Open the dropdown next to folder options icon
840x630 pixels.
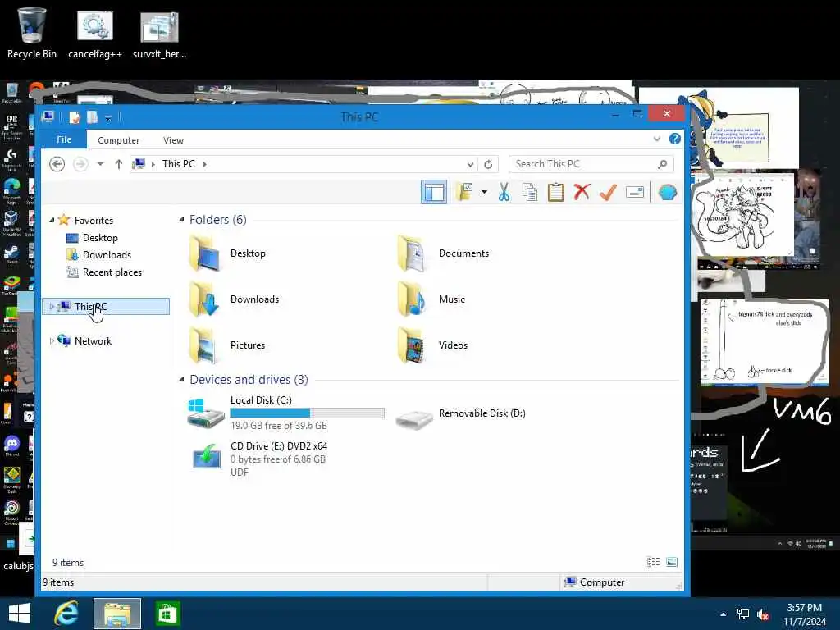[x=484, y=192]
